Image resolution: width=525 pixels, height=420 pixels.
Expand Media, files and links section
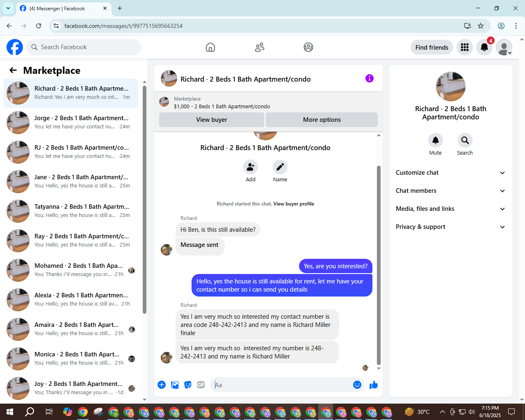pos(450,209)
